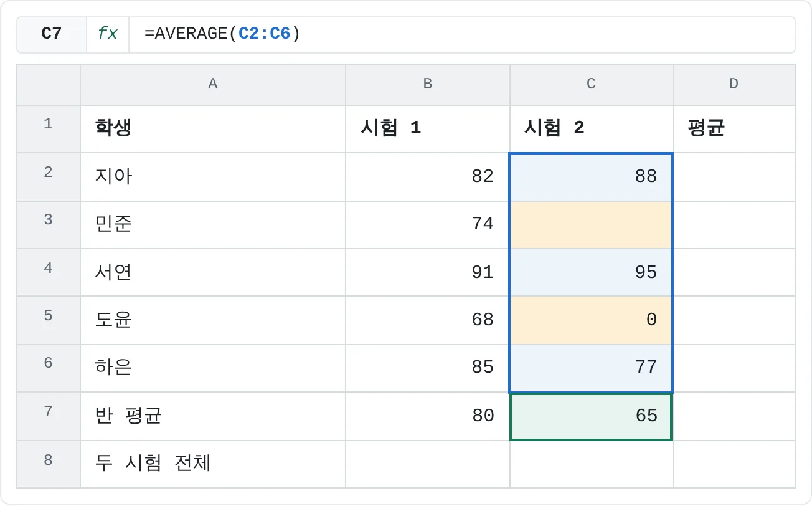Select column A header
Viewport: 812px width, 506px height.
(x=213, y=84)
